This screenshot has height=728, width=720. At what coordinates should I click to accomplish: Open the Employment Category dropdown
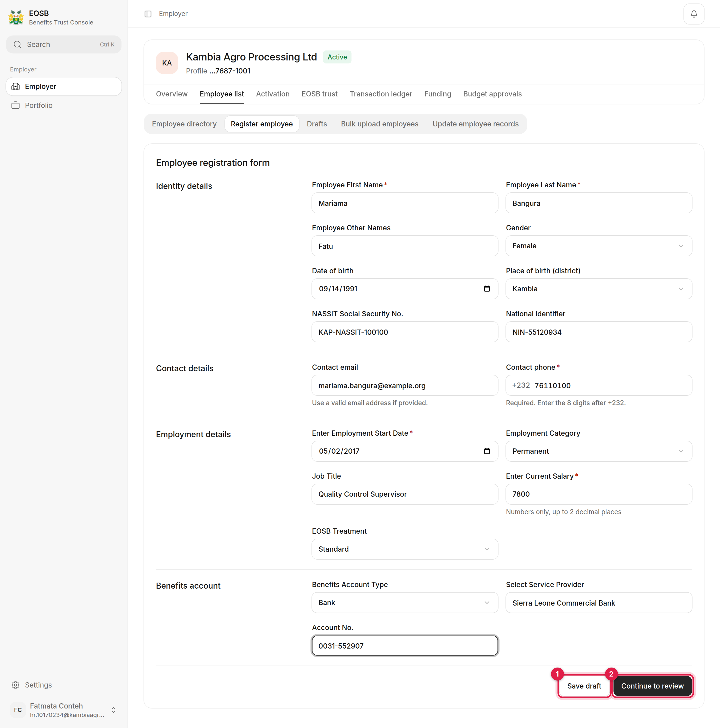(598, 451)
